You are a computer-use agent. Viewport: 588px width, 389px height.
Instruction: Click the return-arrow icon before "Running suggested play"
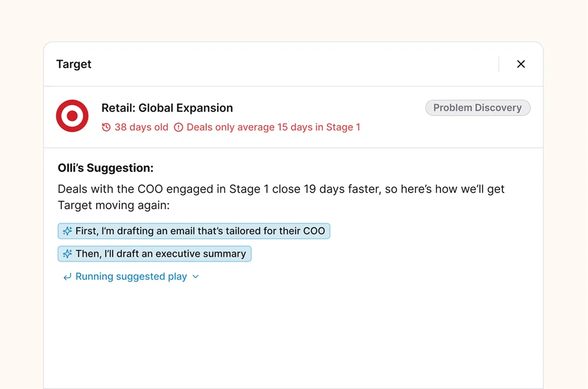click(x=67, y=276)
